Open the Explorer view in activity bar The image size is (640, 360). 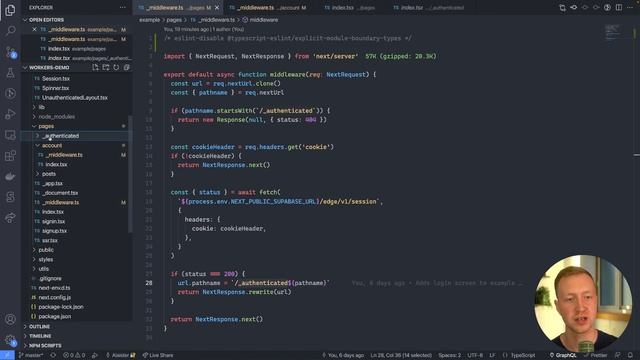[x=10, y=10]
